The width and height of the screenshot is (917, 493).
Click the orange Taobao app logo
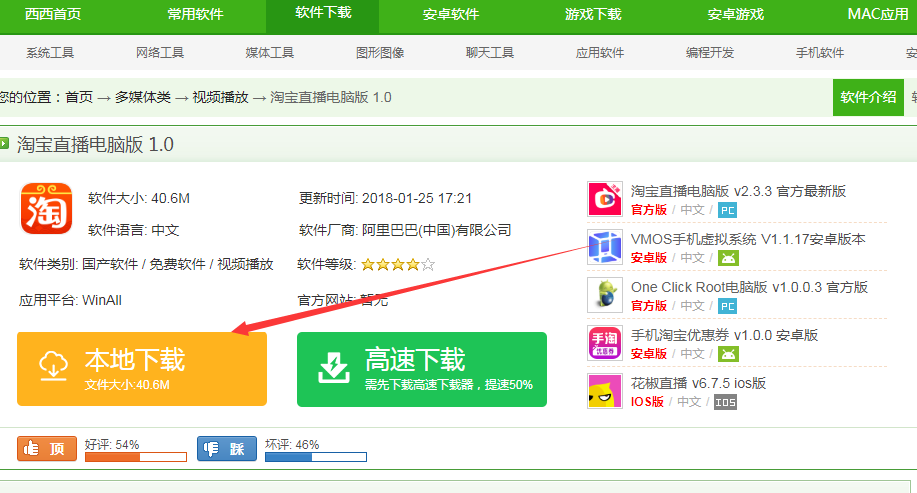pyautogui.click(x=46, y=208)
